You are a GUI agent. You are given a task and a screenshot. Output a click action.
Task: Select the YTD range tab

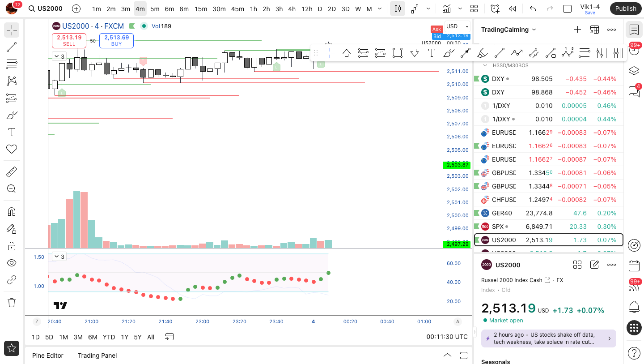click(x=109, y=337)
